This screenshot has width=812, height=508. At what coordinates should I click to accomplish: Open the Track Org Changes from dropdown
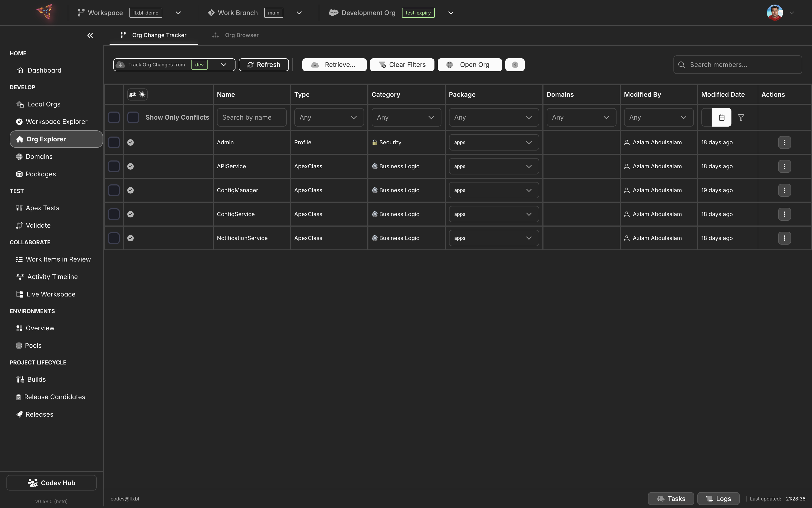tap(174, 65)
